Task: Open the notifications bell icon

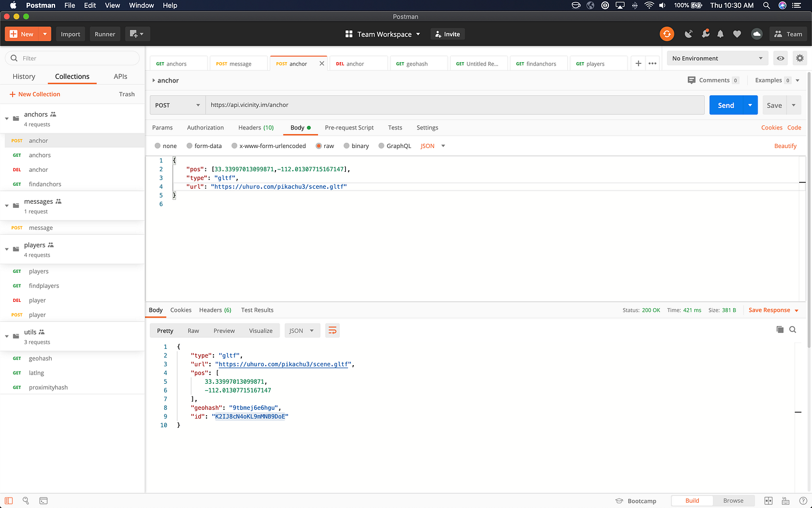Action: point(720,34)
